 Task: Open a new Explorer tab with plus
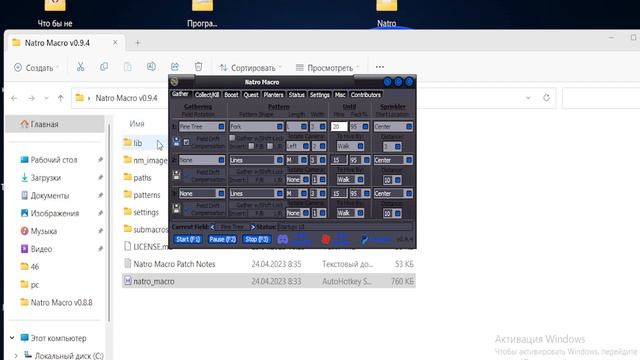(138, 42)
